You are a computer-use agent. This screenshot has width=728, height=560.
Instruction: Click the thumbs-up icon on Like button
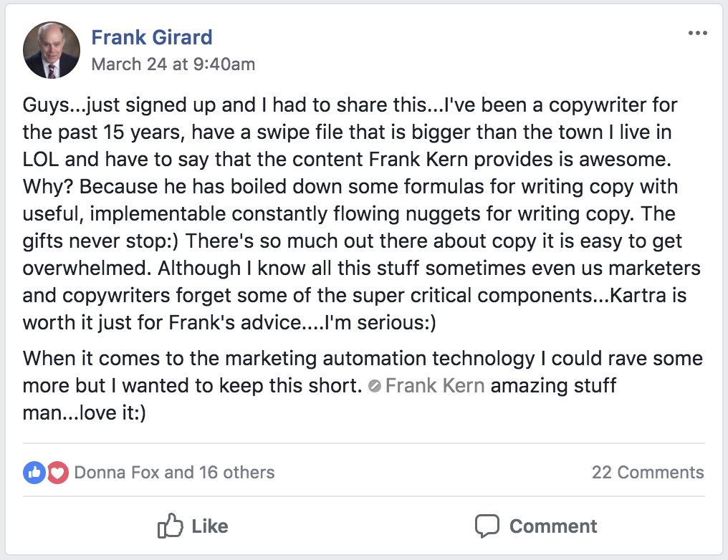[170, 527]
